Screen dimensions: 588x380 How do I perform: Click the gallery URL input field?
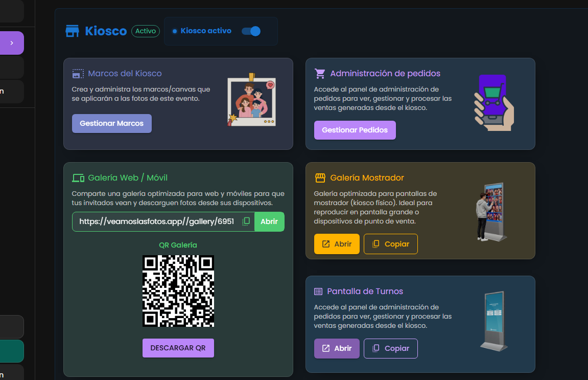157,221
